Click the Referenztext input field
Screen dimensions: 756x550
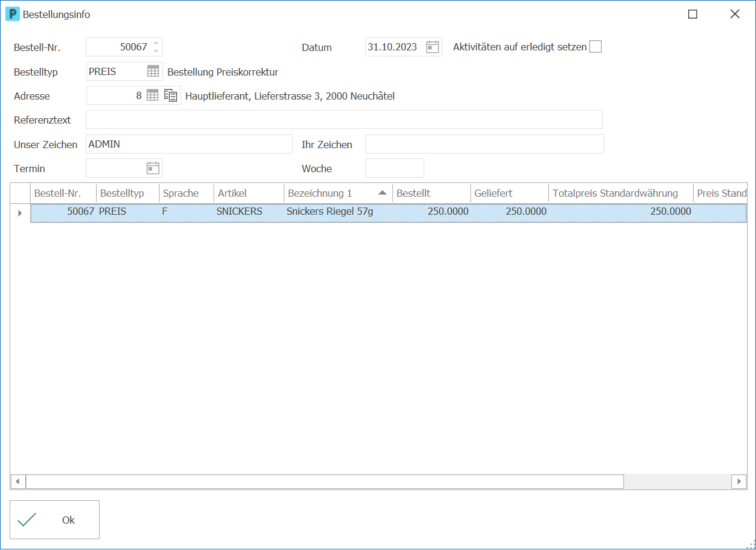[344, 119]
